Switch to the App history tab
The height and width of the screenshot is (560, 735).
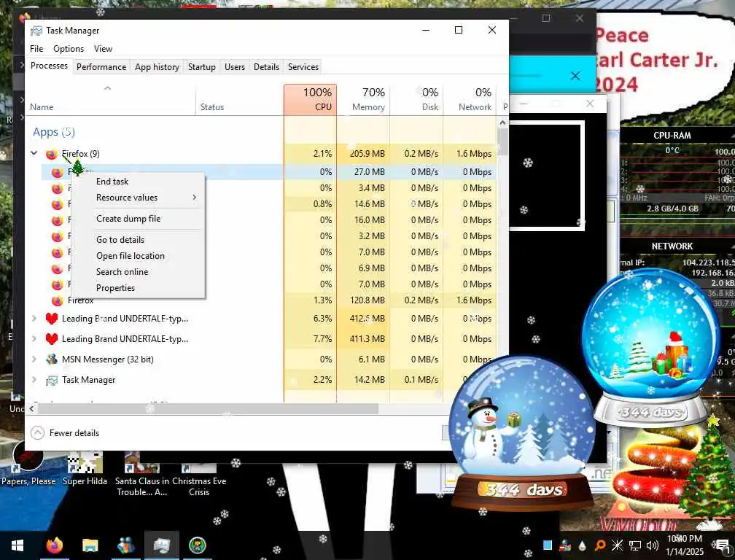157,67
